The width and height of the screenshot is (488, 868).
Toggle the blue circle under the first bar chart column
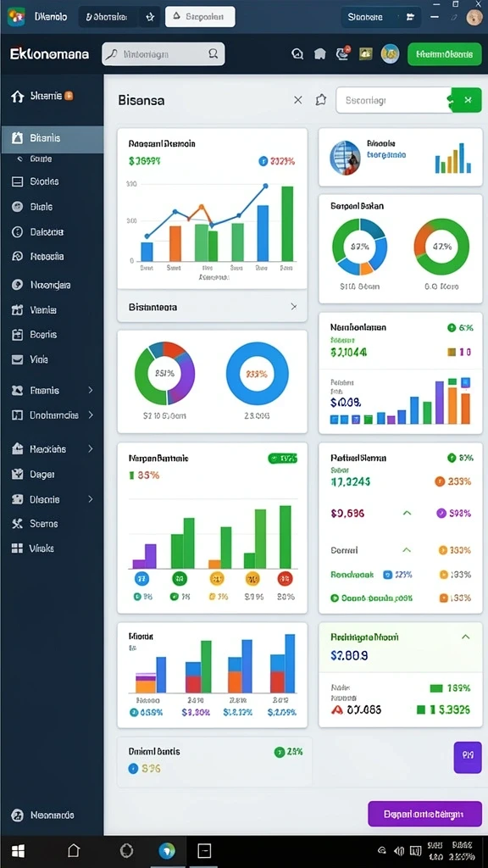point(141,579)
